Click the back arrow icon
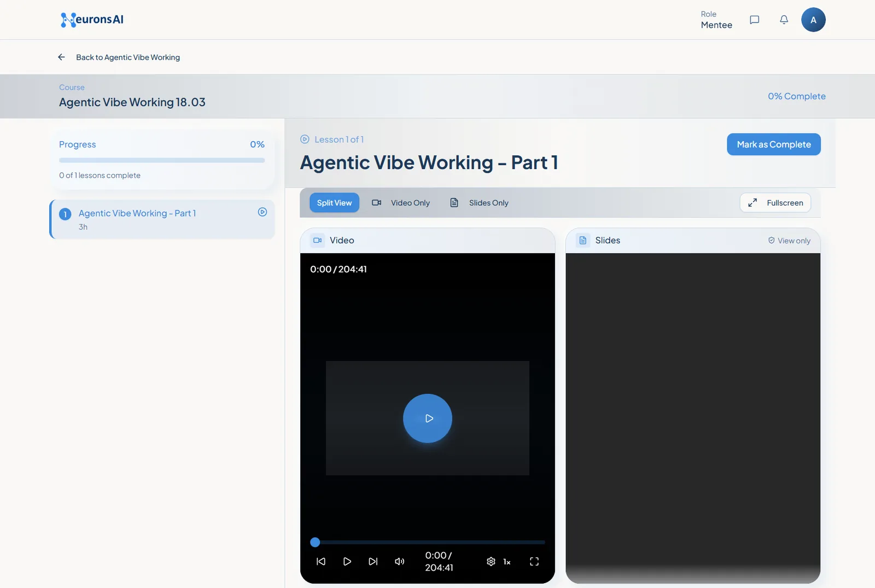This screenshot has height=588, width=875. (61, 57)
